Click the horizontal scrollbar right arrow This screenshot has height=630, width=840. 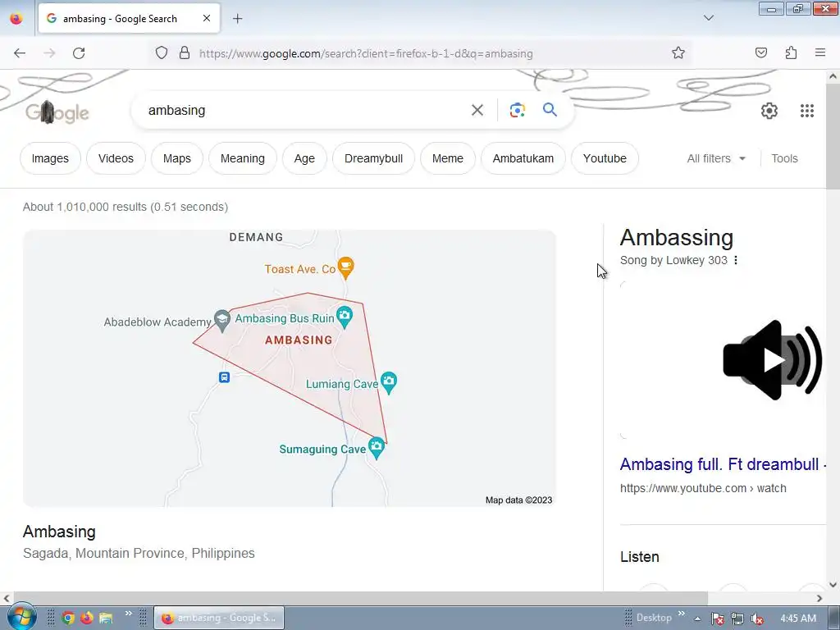[819, 598]
